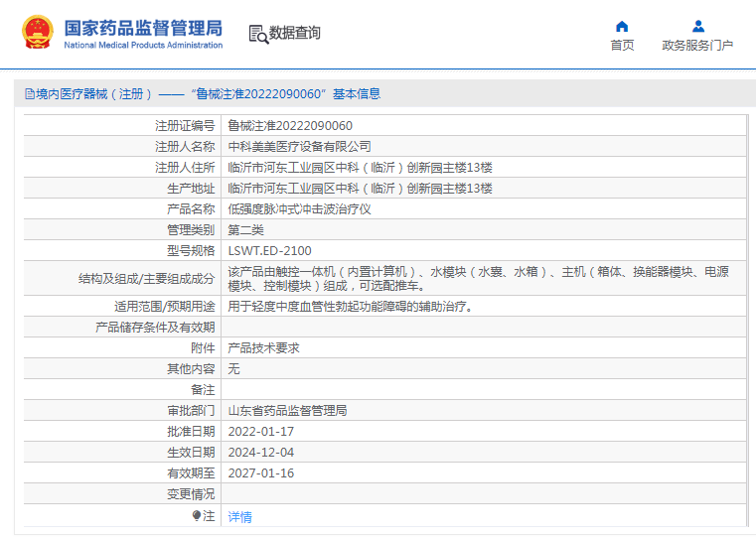Click the 生产地址 address value

tap(361, 189)
